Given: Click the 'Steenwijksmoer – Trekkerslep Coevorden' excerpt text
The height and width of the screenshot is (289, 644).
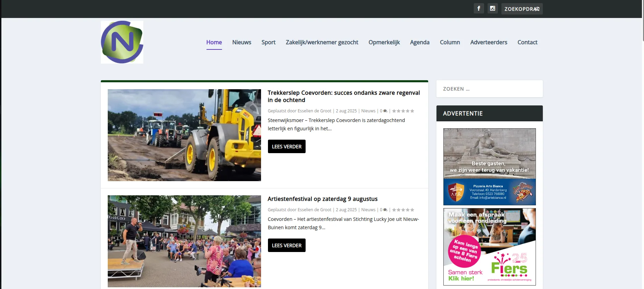Looking at the screenshot, I should click(336, 124).
